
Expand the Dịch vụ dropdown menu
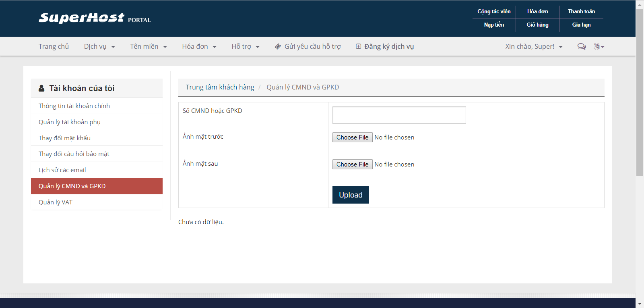[x=99, y=47]
